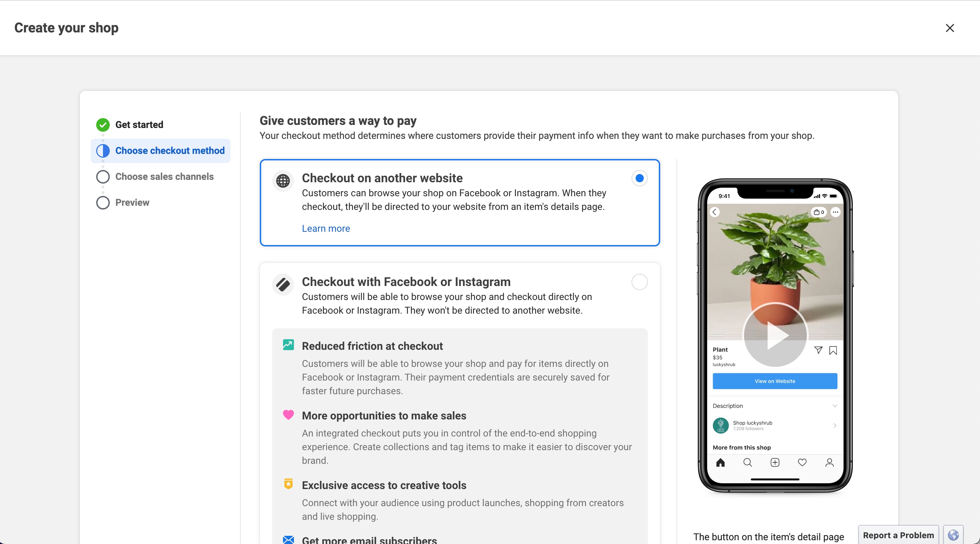
Task: Select Checkout on another website radio button
Action: point(639,177)
